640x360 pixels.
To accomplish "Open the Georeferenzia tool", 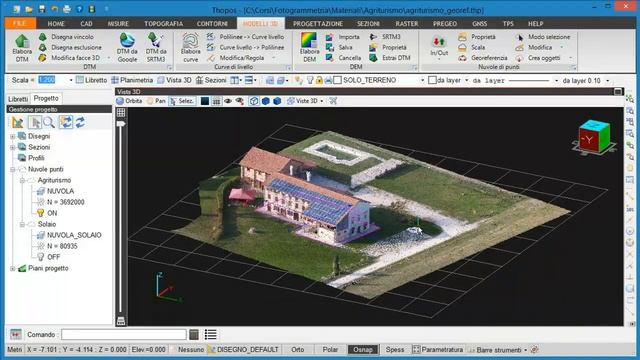I will pos(482,58).
